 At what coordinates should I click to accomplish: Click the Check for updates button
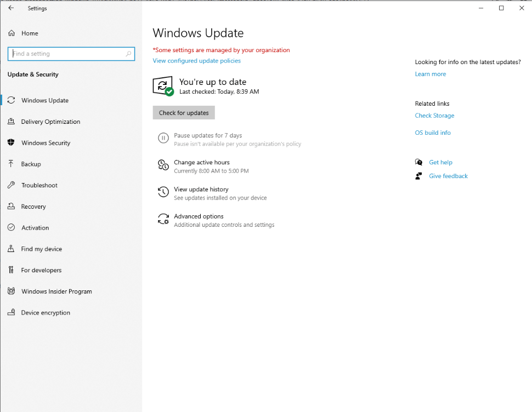pyautogui.click(x=184, y=113)
